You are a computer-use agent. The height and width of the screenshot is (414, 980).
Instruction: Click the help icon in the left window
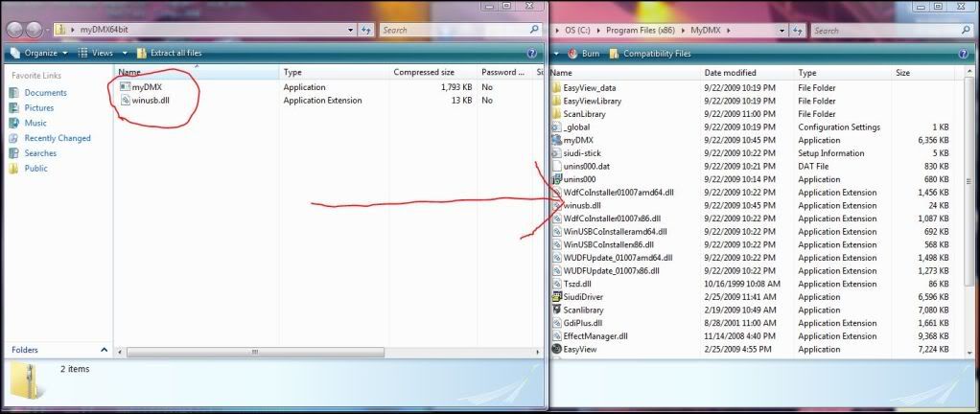tap(532, 54)
